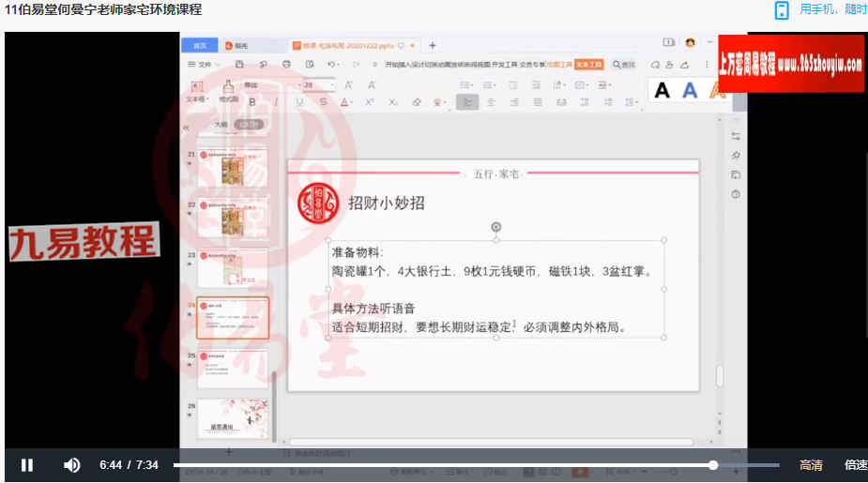The width and height of the screenshot is (868, 483).
Task: Mute the video with the speaker icon
Action: coord(71,465)
